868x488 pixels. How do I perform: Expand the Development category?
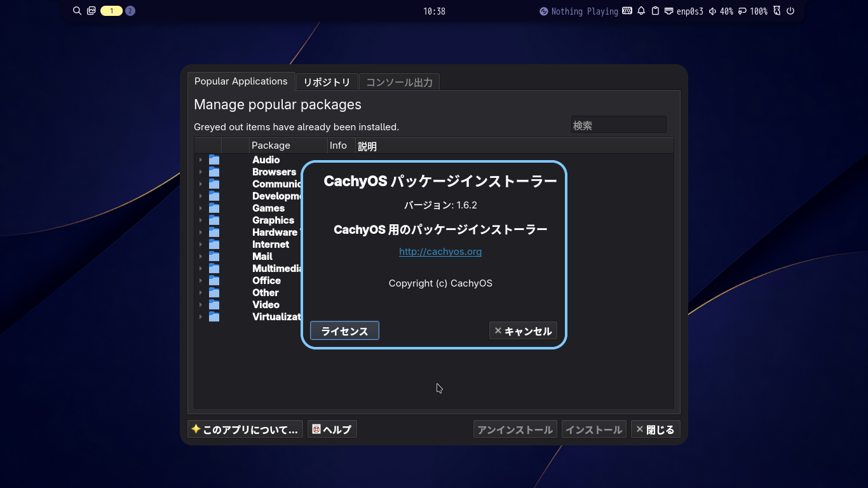tap(201, 196)
